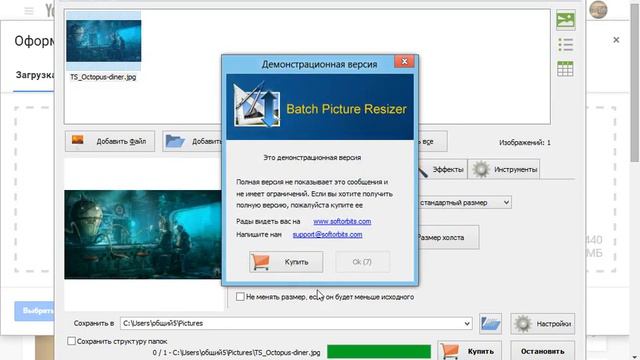
Task: Switch to list view mode icon
Action: pos(565,44)
